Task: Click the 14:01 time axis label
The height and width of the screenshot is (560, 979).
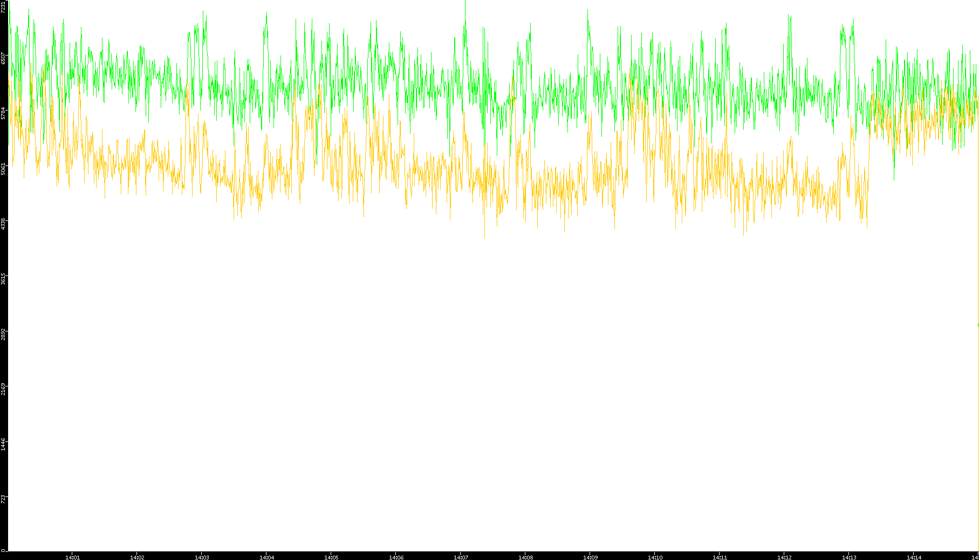Action: coord(72,557)
